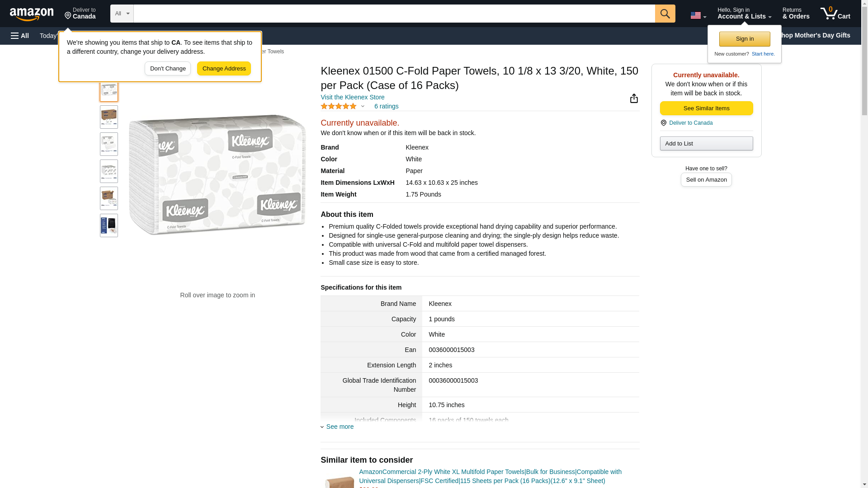Click the yellow Sign in button

pos(745,39)
